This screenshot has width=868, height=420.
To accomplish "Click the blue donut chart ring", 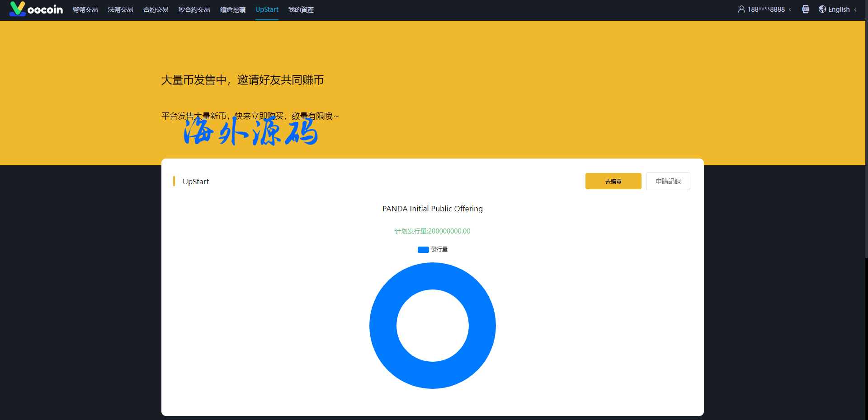I will click(x=383, y=326).
